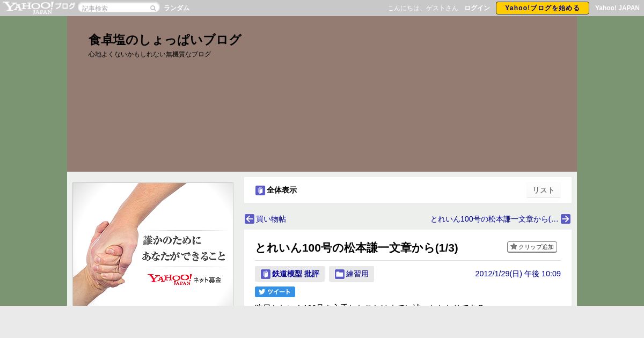This screenshot has width=644, height=338.
Task: Click the date 2012/1/29(日) 午後 10:09
Action: 518,274
